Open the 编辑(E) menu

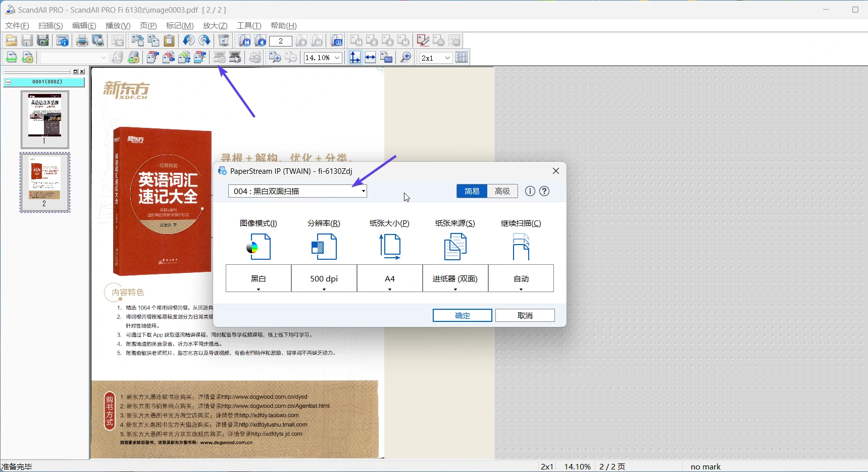pos(84,26)
